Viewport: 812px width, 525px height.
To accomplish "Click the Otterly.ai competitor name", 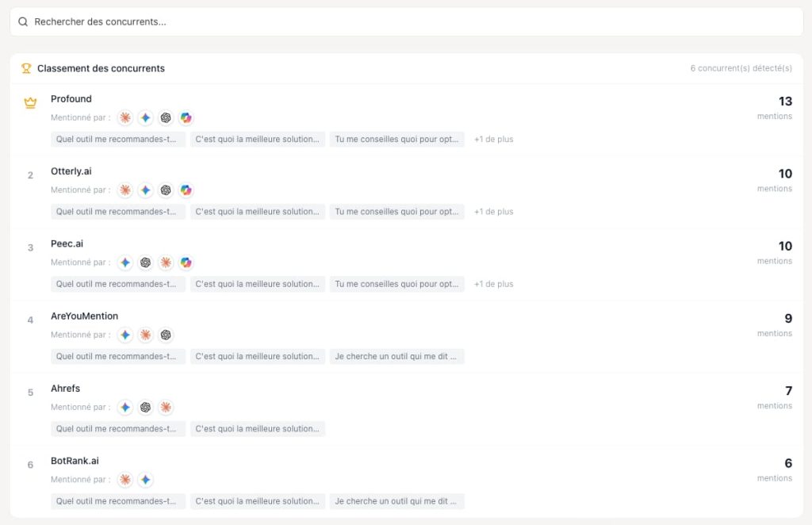I will 71,171.
